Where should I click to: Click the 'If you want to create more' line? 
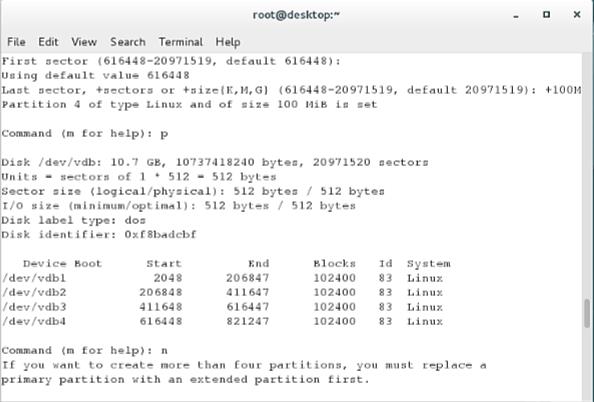[244, 365]
